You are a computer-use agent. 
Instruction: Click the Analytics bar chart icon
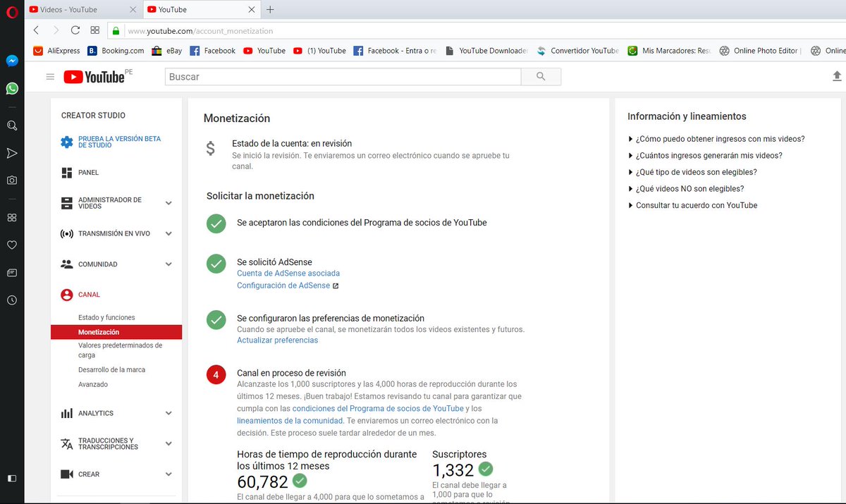(67, 414)
